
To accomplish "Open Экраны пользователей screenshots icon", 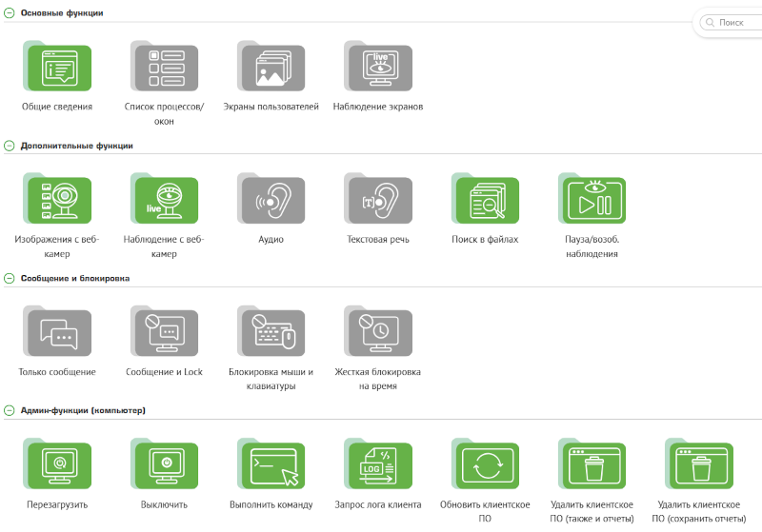I will click(x=271, y=68).
